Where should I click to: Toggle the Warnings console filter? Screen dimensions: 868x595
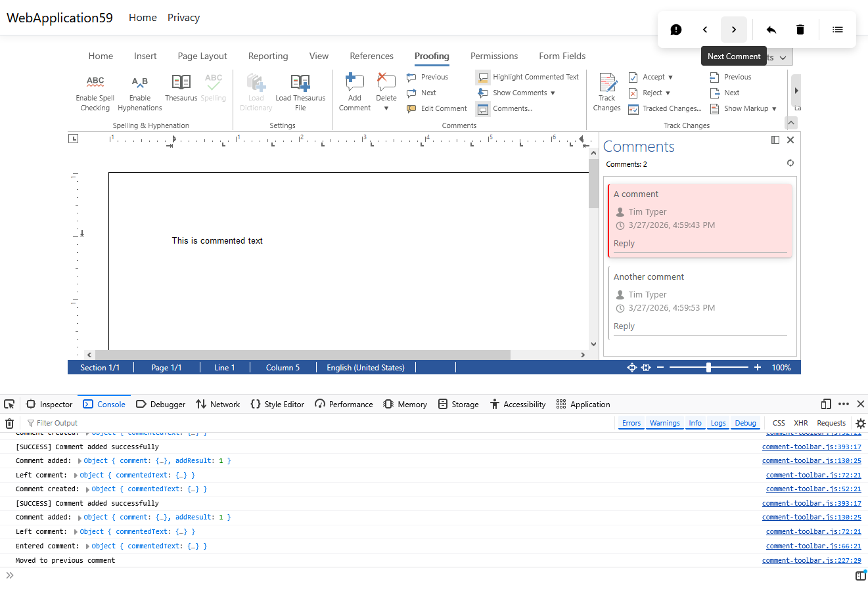(664, 423)
